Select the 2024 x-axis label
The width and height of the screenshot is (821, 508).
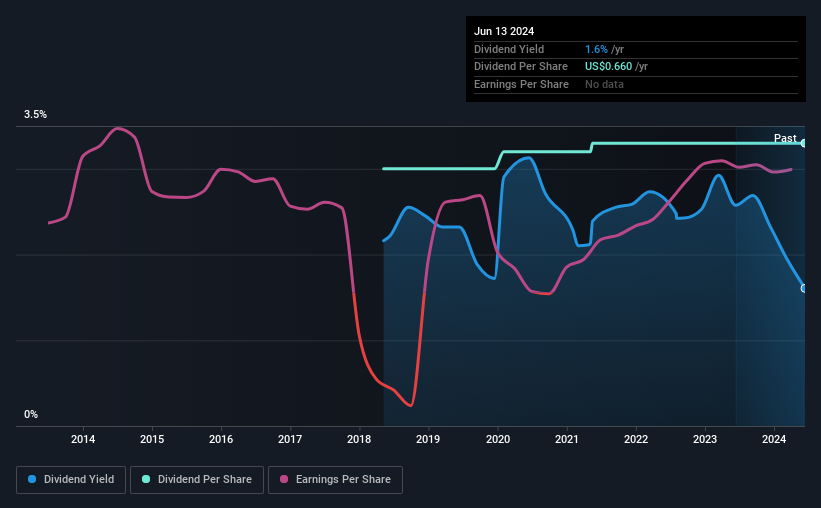774,439
